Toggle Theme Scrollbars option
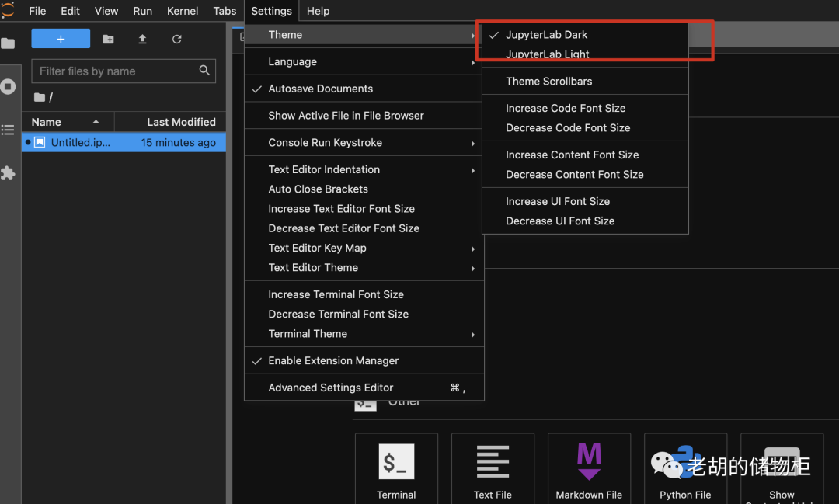Viewport: 839px width, 504px height. 585,82
